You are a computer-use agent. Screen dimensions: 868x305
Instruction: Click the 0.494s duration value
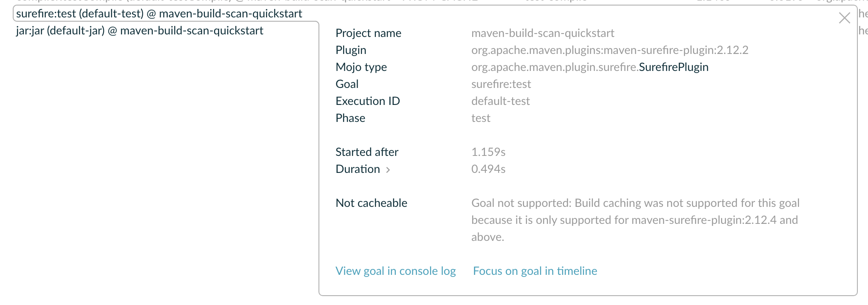pos(488,169)
